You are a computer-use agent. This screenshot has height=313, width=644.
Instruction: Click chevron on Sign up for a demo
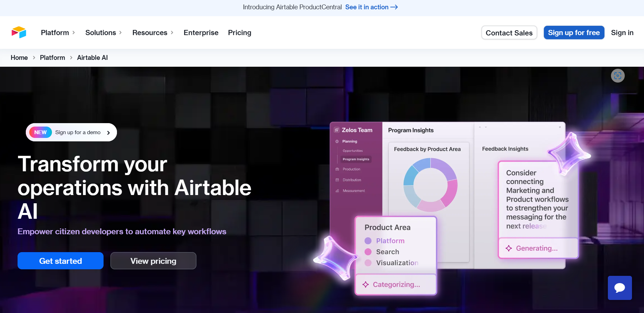pyautogui.click(x=108, y=133)
